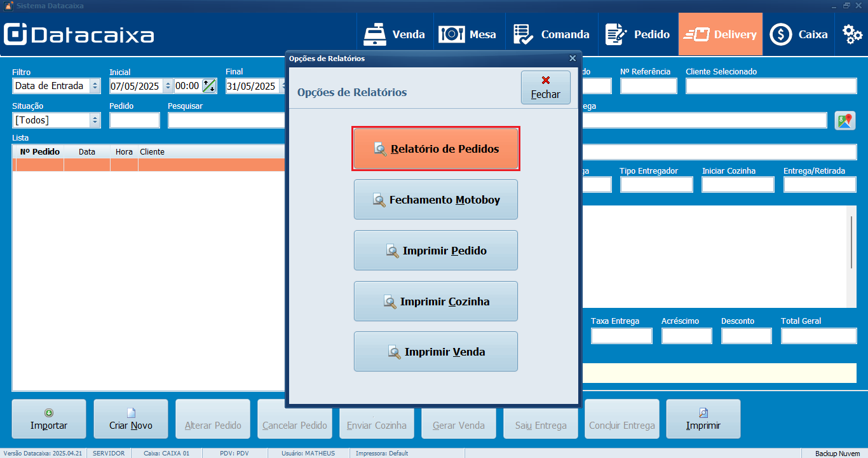Close the dialog with Fechar button
Viewport: 868px width, 458px height.
tap(545, 88)
